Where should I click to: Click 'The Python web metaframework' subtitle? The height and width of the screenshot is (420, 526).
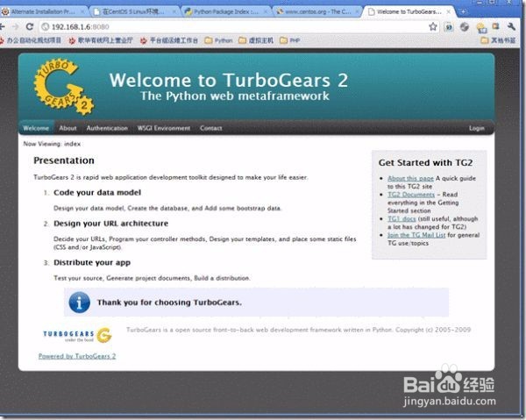(235, 96)
